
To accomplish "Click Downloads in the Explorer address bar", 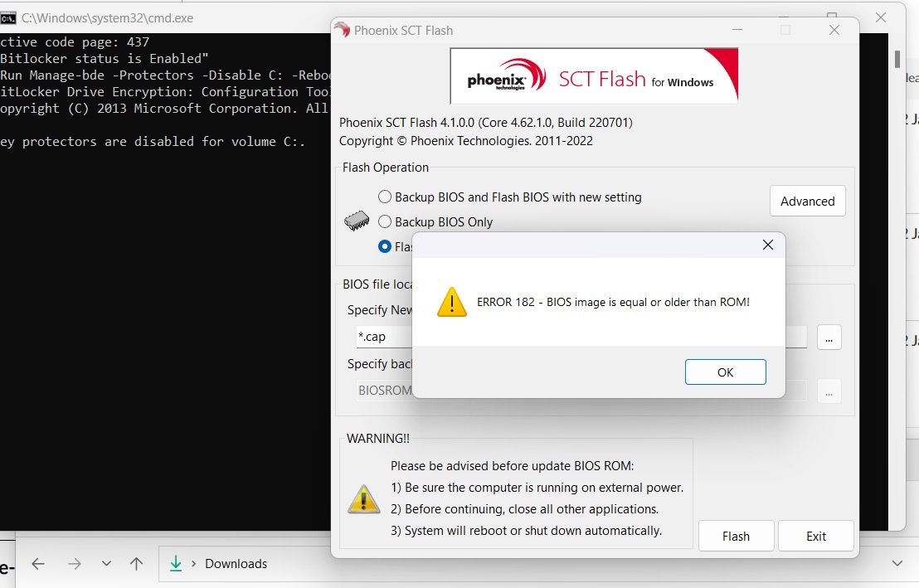I will click(x=236, y=564).
